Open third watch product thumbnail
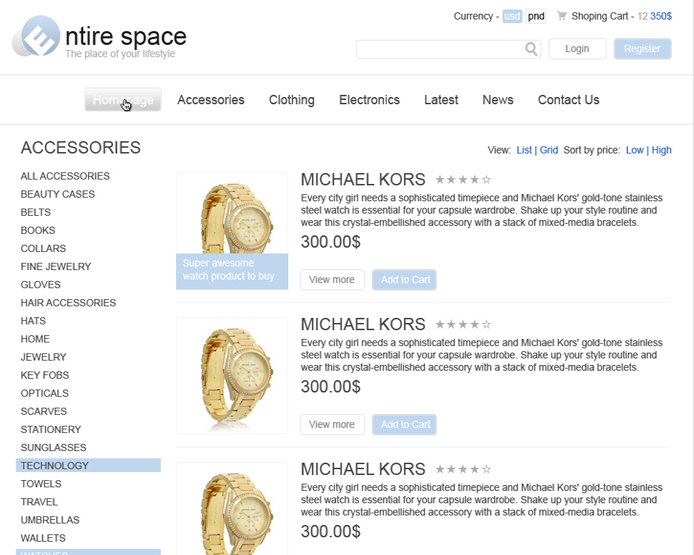Viewport: 694px width, 555px height. tap(232, 509)
